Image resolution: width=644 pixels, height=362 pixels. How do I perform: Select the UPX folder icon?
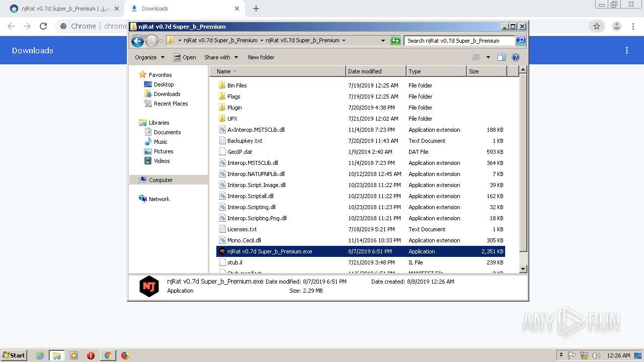(x=222, y=119)
